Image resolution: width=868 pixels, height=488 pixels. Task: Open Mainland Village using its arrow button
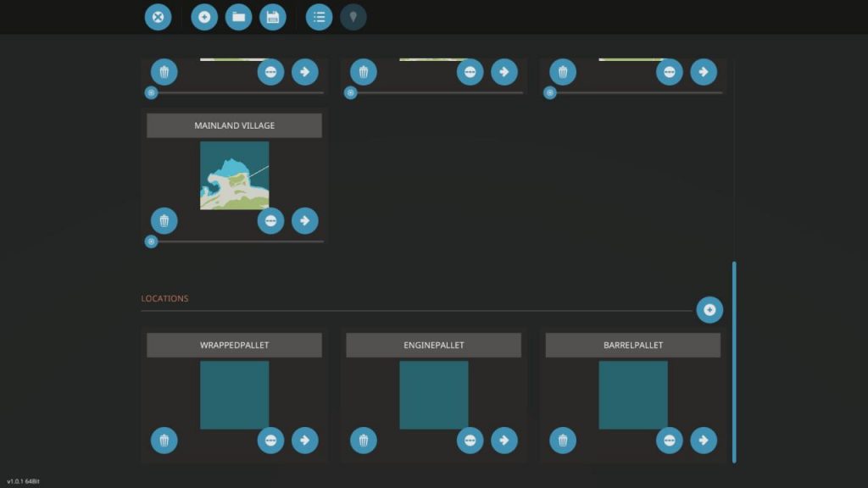coord(305,221)
